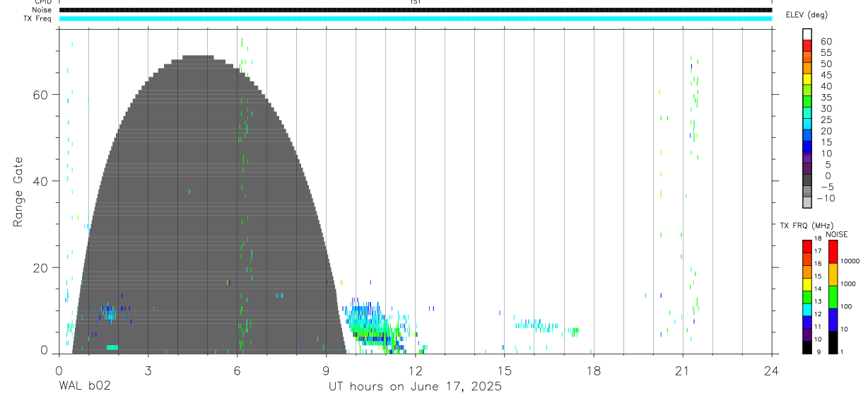868x401 pixels.
Task: Click the "ELEV (deg)" color bar title
Action: point(807,15)
